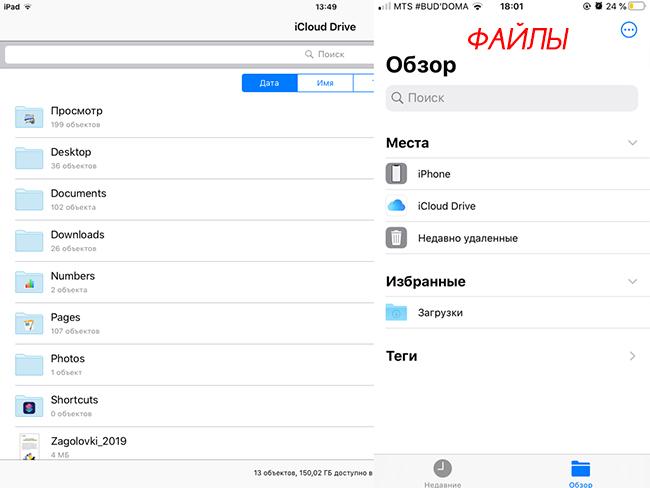650x488 pixels.
Task: Select the 'iCloud Drive' label in Места
Action: 446,206
